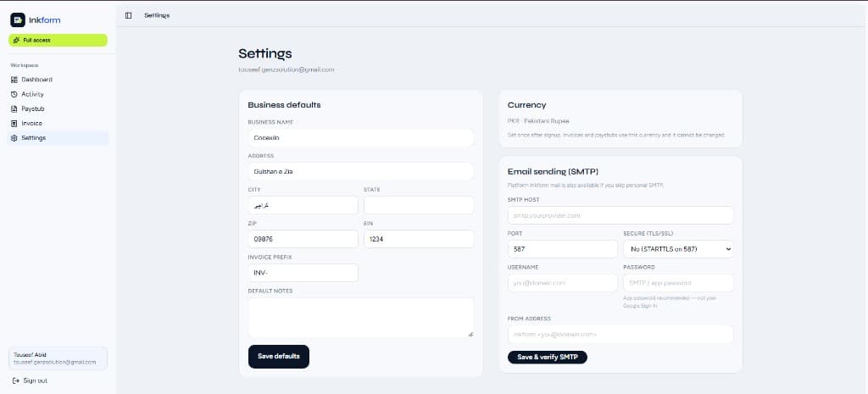Click the Full access sparkle icon
Image resolution: width=868 pixels, height=394 pixels.
[x=17, y=41]
